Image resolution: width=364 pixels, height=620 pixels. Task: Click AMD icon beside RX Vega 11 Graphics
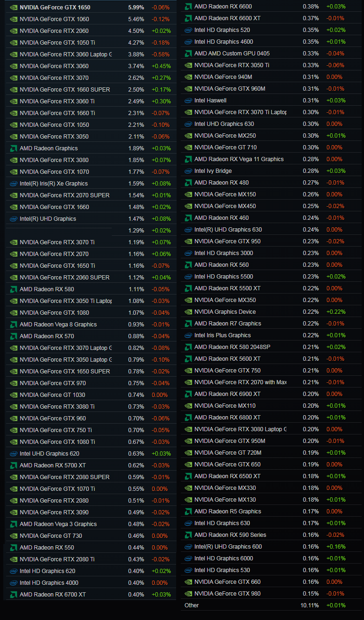[188, 159]
